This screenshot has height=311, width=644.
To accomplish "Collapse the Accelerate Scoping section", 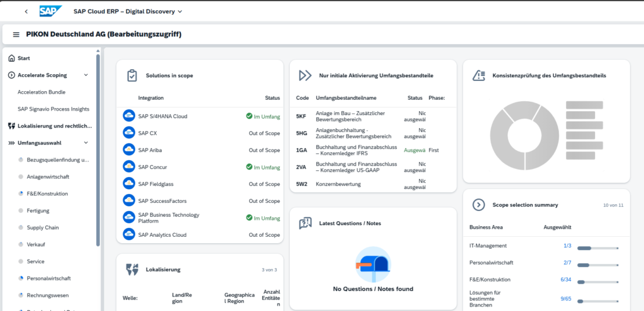I will 86,75.
